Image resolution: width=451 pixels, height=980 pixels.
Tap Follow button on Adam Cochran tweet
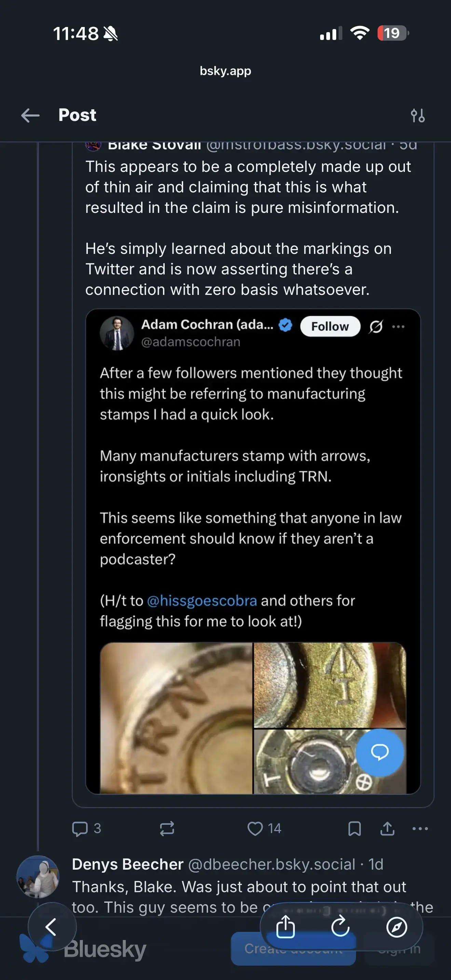pos(330,326)
